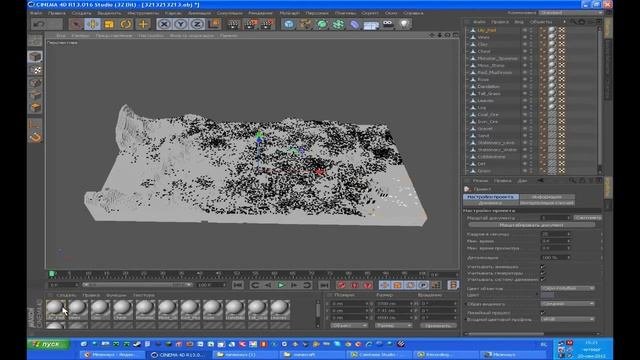This screenshot has height=360, width=640.
Task: Click the Применить button in coordinates panel
Action: [438, 325]
